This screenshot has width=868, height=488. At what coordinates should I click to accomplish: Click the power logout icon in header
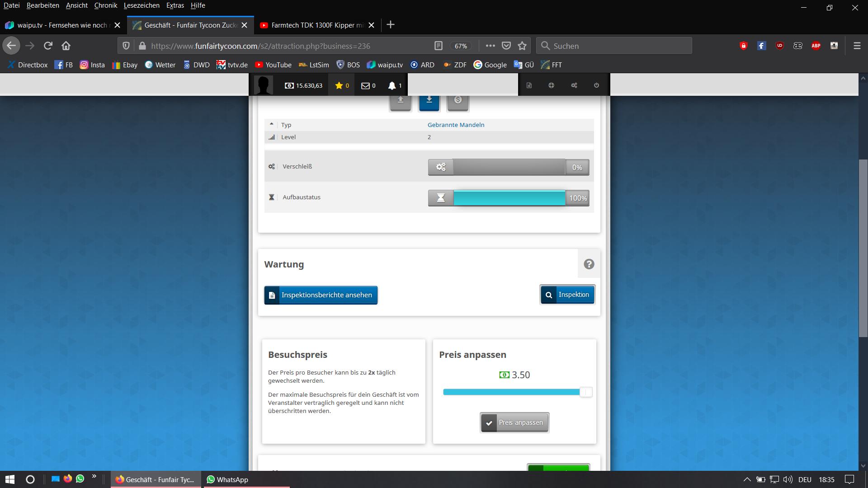pyautogui.click(x=596, y=85)
